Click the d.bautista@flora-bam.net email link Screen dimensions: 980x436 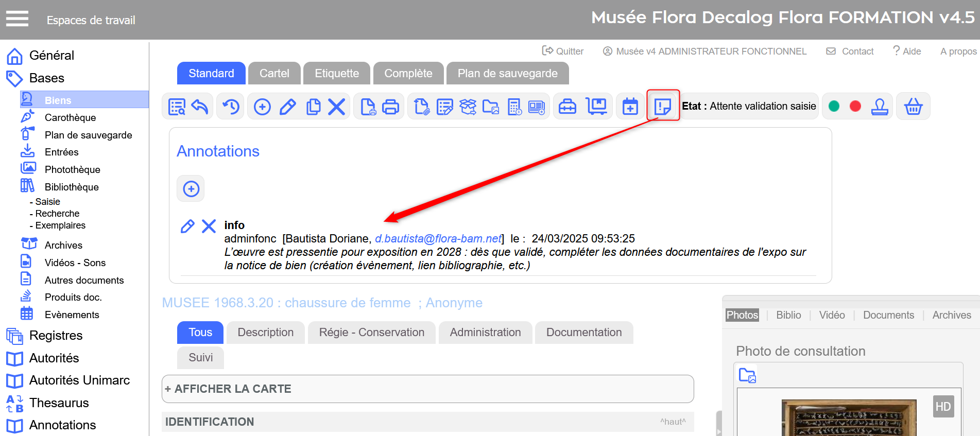(438, 239)
